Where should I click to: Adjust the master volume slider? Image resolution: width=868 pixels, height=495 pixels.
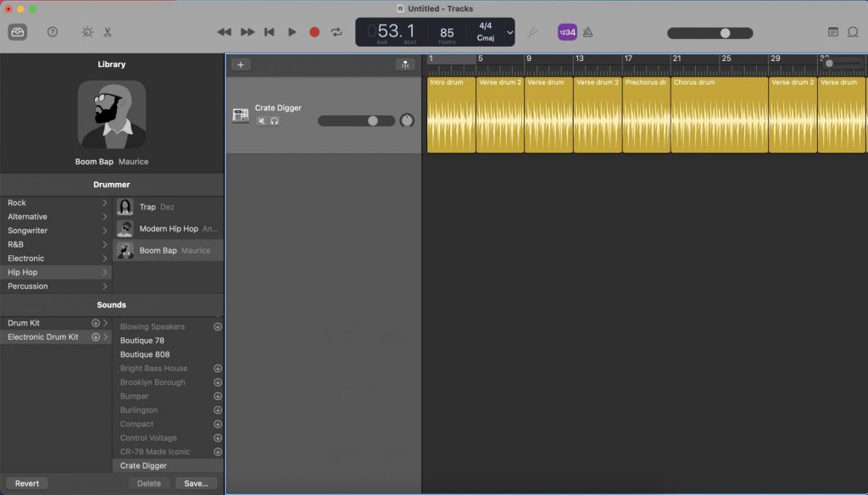coord(709,33)
